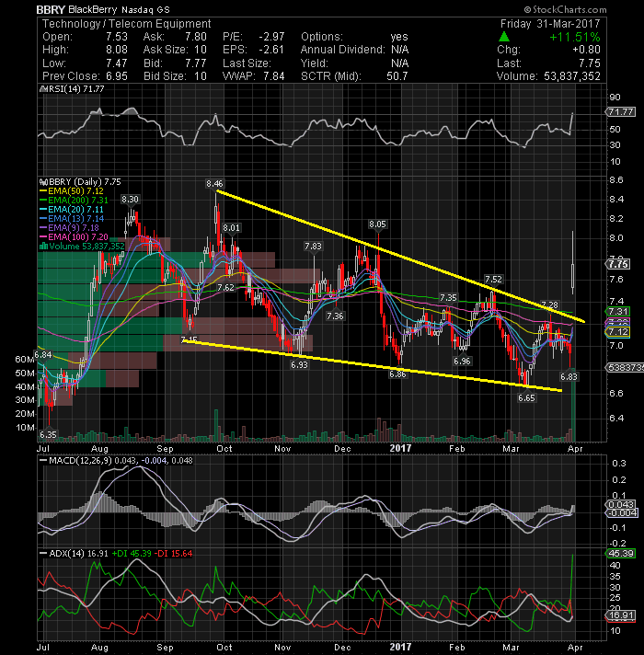
Task: Click the P/E value -2.97
Action: point(271,37)
